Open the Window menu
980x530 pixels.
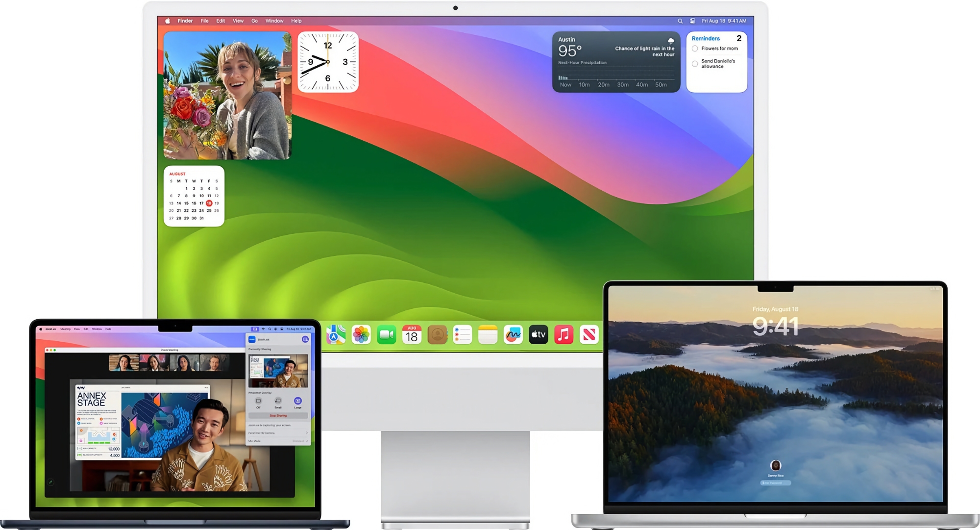pyautogui.click(x=274, y=21)
